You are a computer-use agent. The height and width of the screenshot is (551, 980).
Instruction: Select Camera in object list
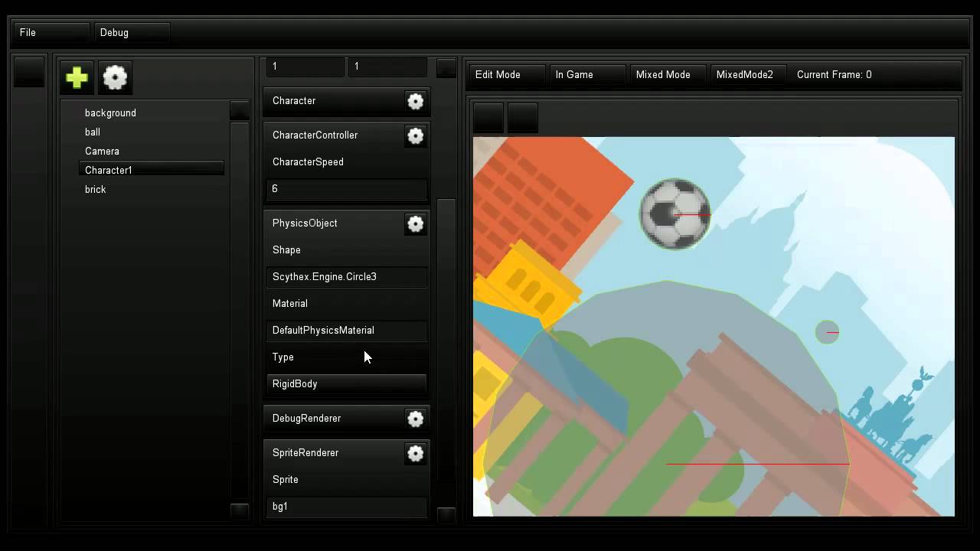coord(152,151)
